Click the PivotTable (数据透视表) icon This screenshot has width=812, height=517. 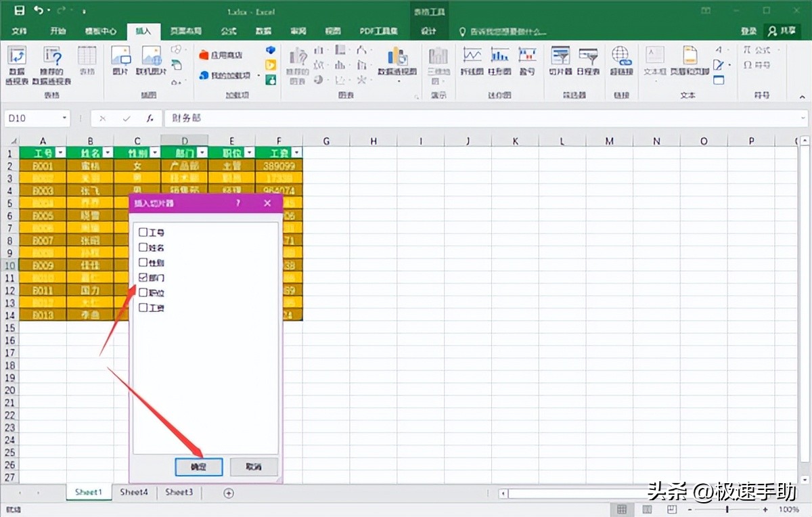click(x=16, y=61)
